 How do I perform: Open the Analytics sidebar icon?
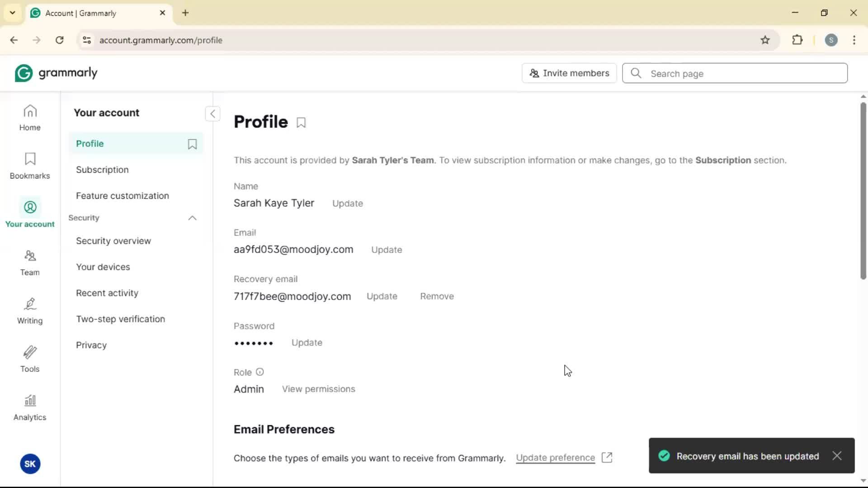[30, 408]
